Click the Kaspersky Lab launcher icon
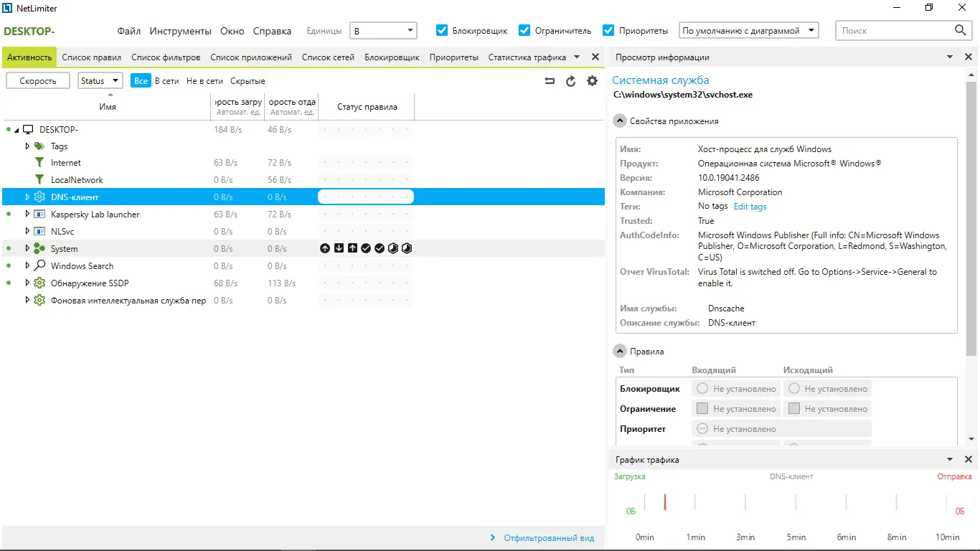The image size is (980, 551). 39,214
